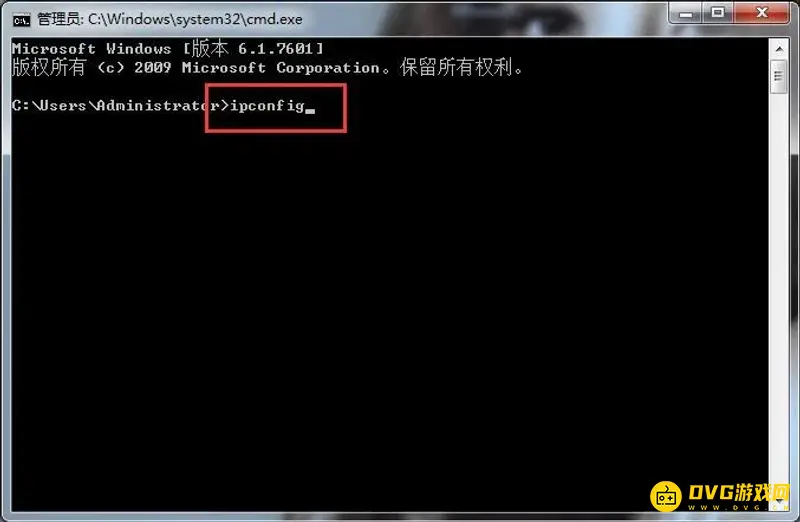Grab the vertical scrollbar thumb

(x=779, y=77)
